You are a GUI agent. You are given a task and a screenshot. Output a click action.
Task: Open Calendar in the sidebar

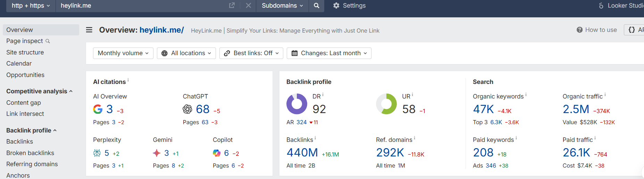point(19,63)
